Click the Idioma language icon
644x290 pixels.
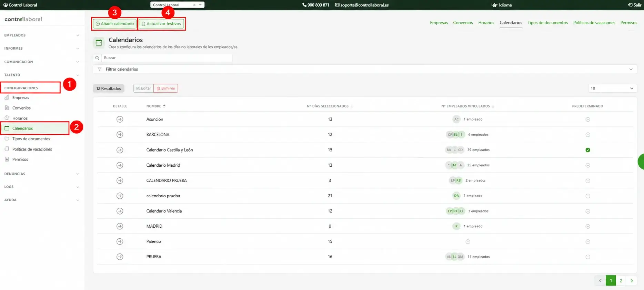pyautogui.click(x=494, y=5)
